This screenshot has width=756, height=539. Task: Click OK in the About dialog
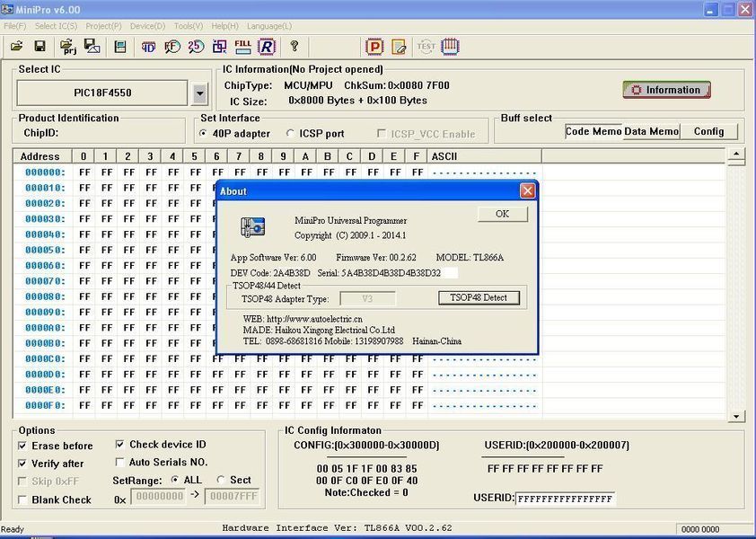[503, 214]
